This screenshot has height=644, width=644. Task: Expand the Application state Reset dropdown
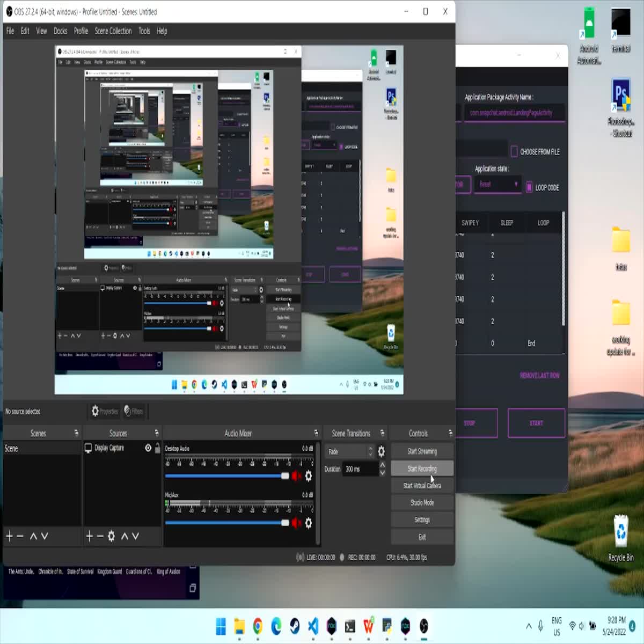tap(498, 184)
